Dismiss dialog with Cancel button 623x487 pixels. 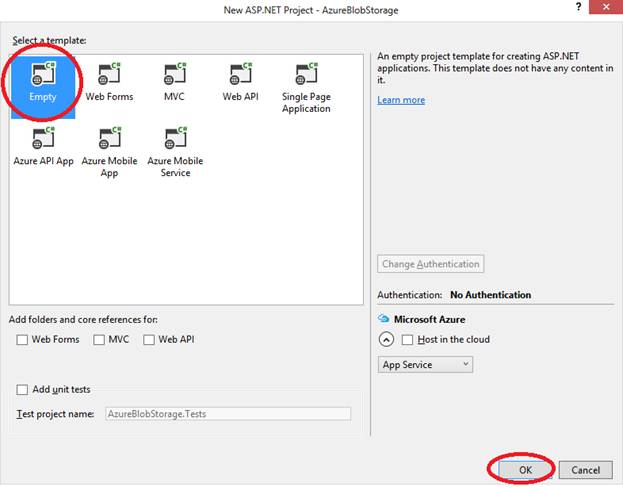point(586,470)
